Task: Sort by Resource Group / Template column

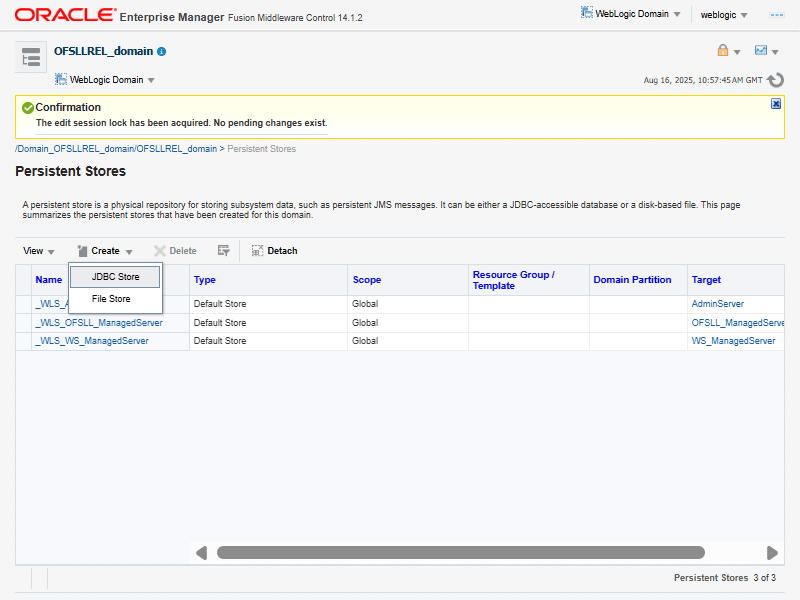Action: (513, 280)
